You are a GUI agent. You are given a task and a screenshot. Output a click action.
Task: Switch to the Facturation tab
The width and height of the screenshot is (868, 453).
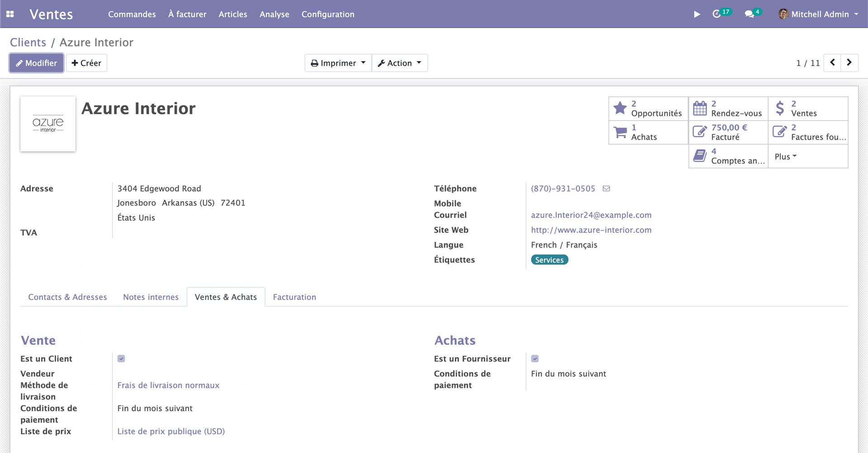(294, 297)
